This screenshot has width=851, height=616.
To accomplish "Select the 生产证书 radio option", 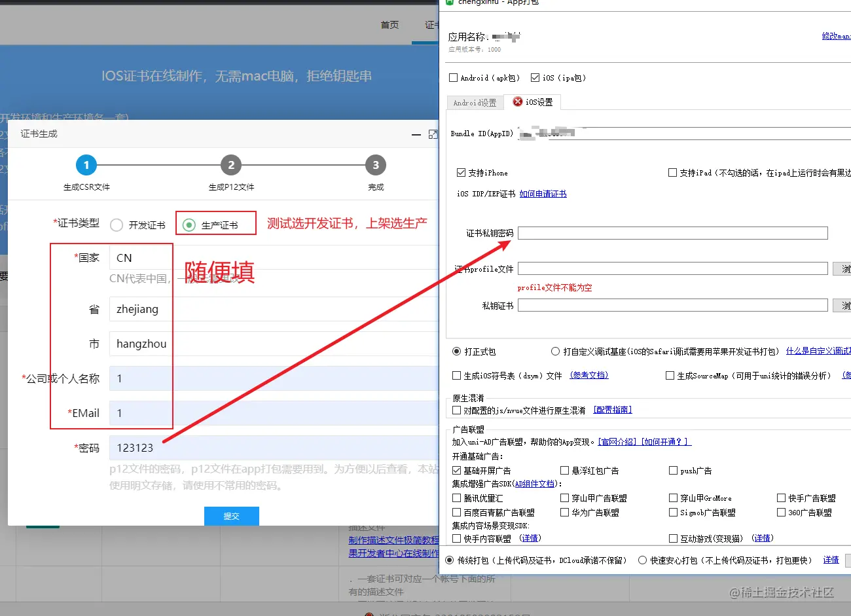I will (189, 225).
